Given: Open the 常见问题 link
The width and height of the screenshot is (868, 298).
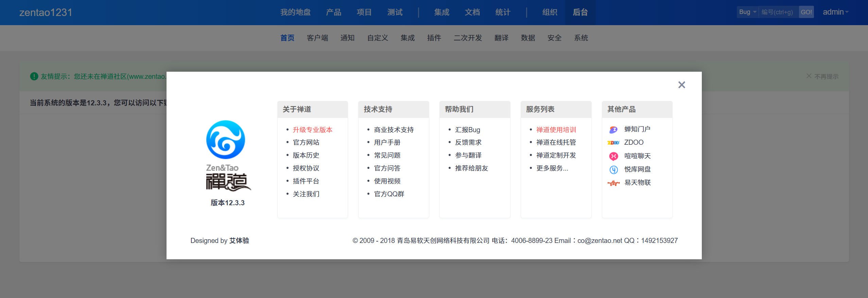Looking at the screenshot, I should tap(387, 155).
